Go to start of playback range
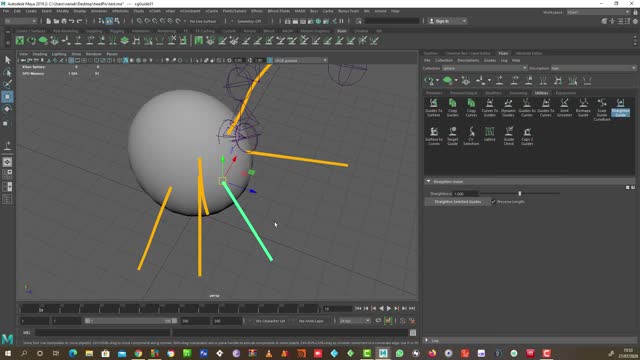 [x=358, y=309]
